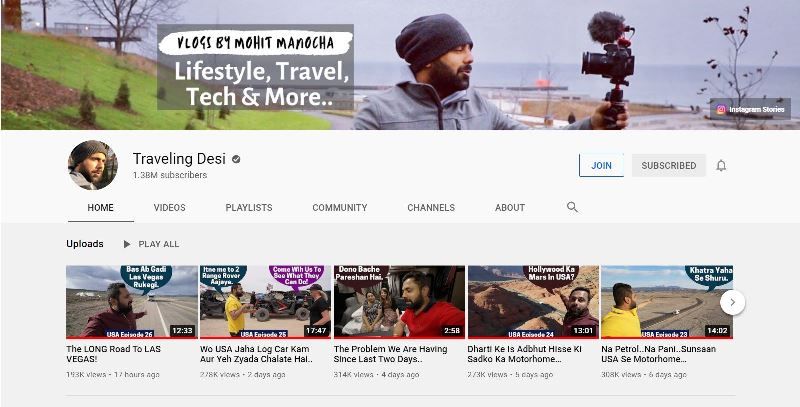
Task: Go to the Community tab
Action: (x=339, y=208)
